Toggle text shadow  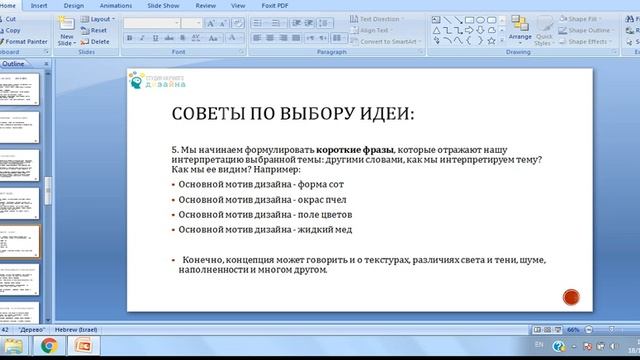[182, 38]
